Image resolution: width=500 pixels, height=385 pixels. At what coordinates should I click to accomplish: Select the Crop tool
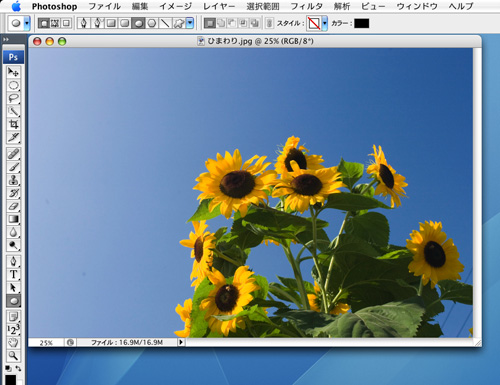(x=13, y=124)
